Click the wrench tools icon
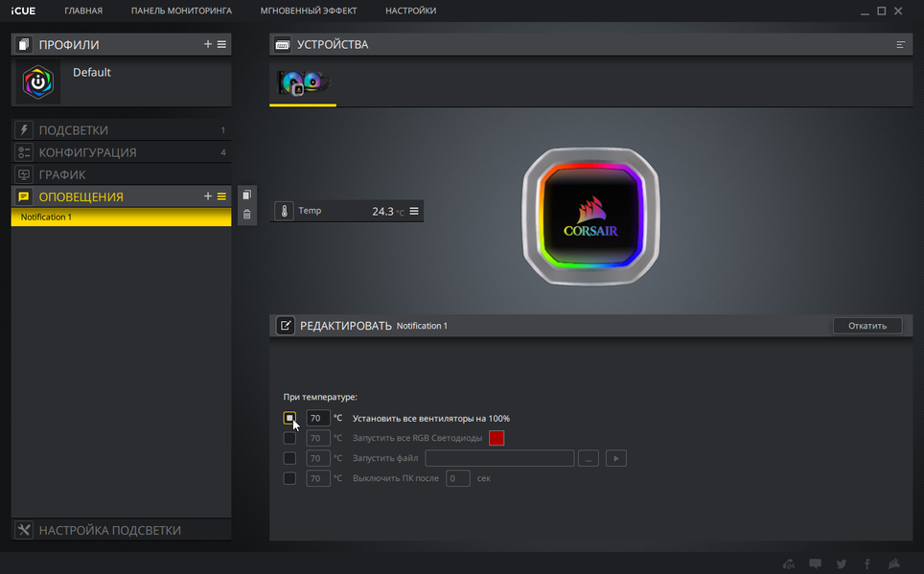The image size is (924, 574). 24,530
